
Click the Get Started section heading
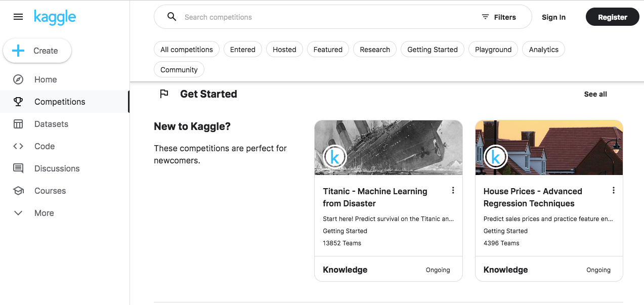click(x=208, y=94)
